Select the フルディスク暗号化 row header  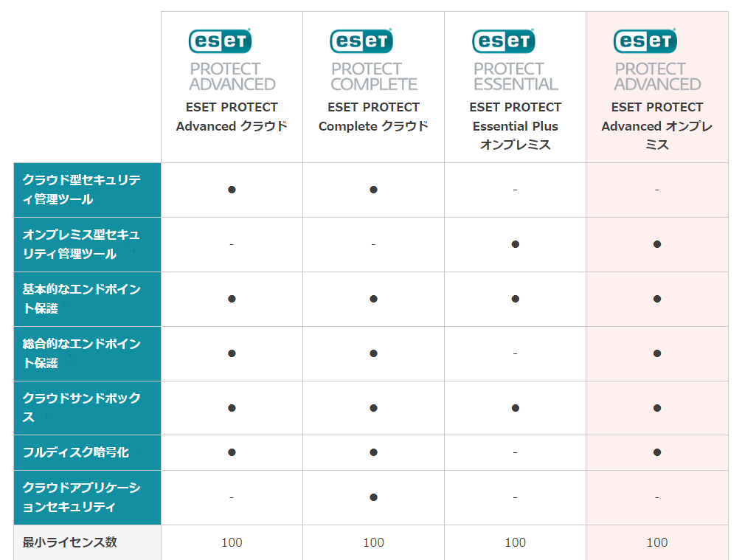click(88, 452)
